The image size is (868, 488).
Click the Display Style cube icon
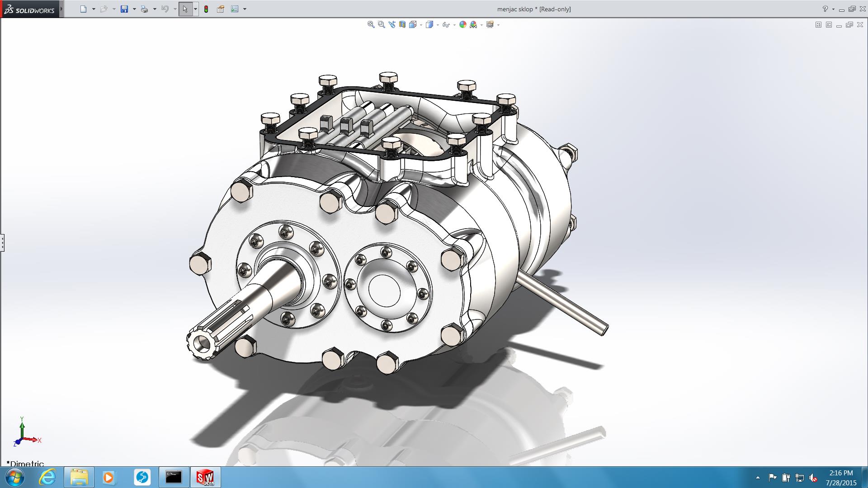click(x=429, y=25)
